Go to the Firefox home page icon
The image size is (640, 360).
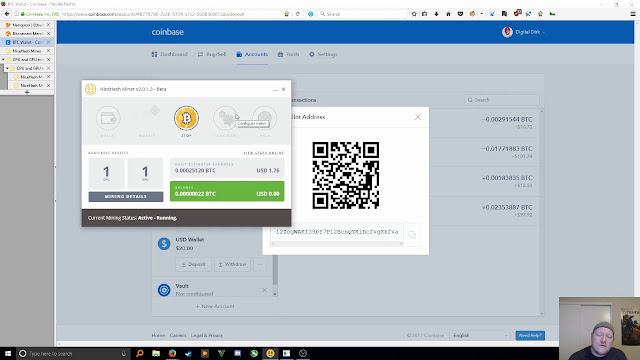pyautogui.click(x=448, y=14)
